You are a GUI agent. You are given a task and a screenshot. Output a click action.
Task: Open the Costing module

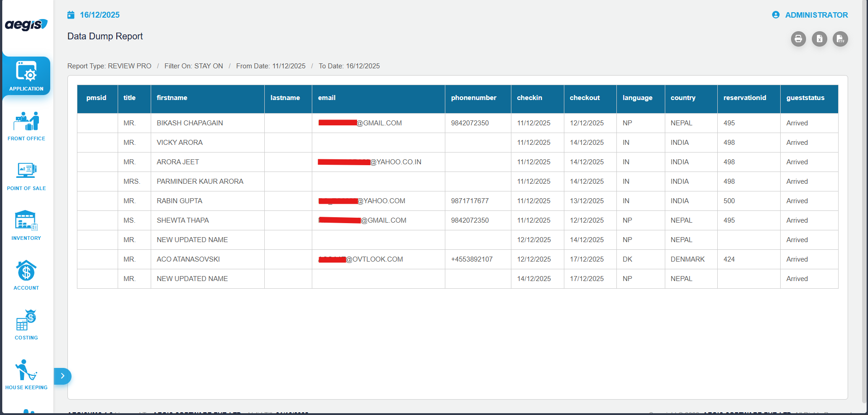point(26,325)
